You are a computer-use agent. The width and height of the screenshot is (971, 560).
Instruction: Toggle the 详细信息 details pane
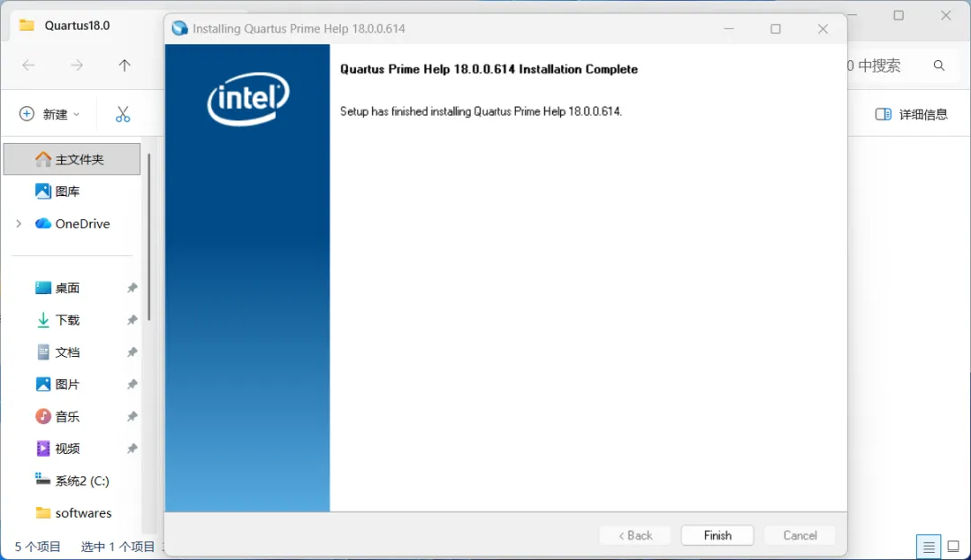[911, 114]
